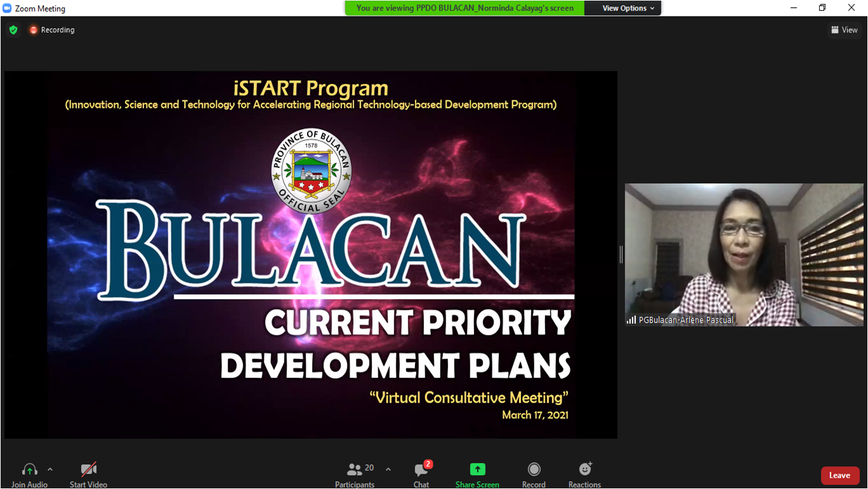Click the Join Audio headphone icon
This screenshot has width=868, height=489.
[29, 470]
